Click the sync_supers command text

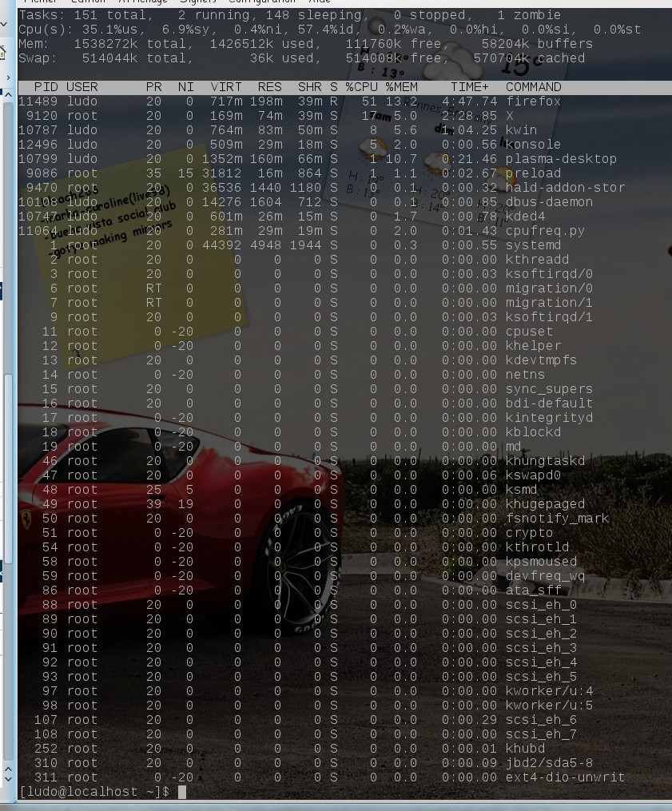pos(550,389)
